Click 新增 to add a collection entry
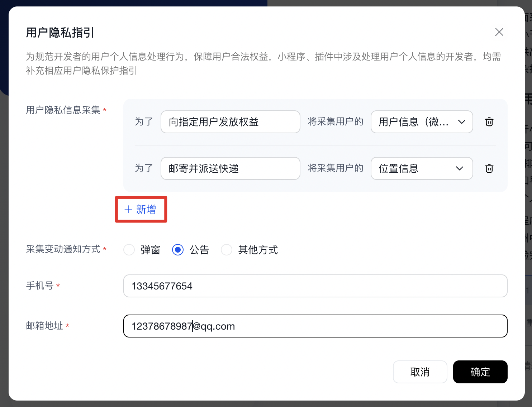The height and width of the screenshot is (407, 532). [x=145, y=209]
